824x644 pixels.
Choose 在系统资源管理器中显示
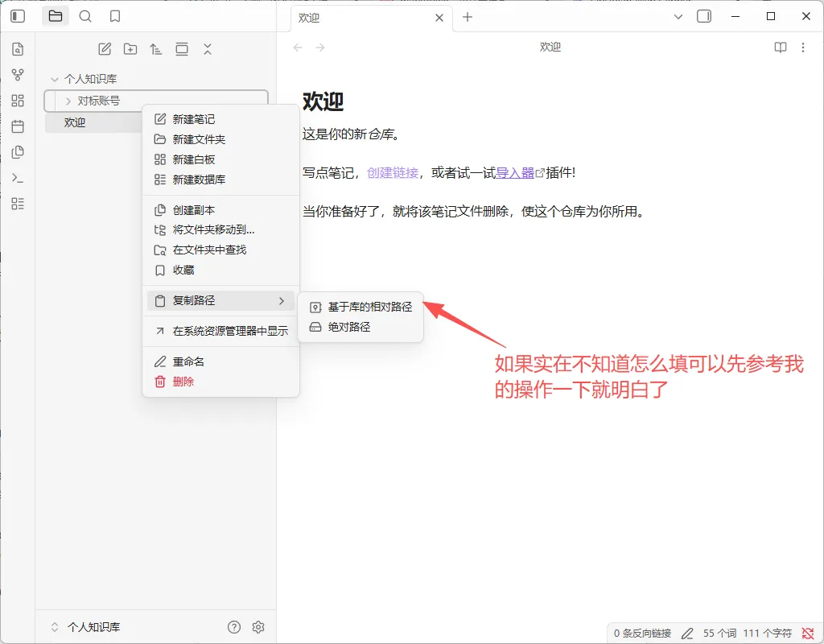221,331
